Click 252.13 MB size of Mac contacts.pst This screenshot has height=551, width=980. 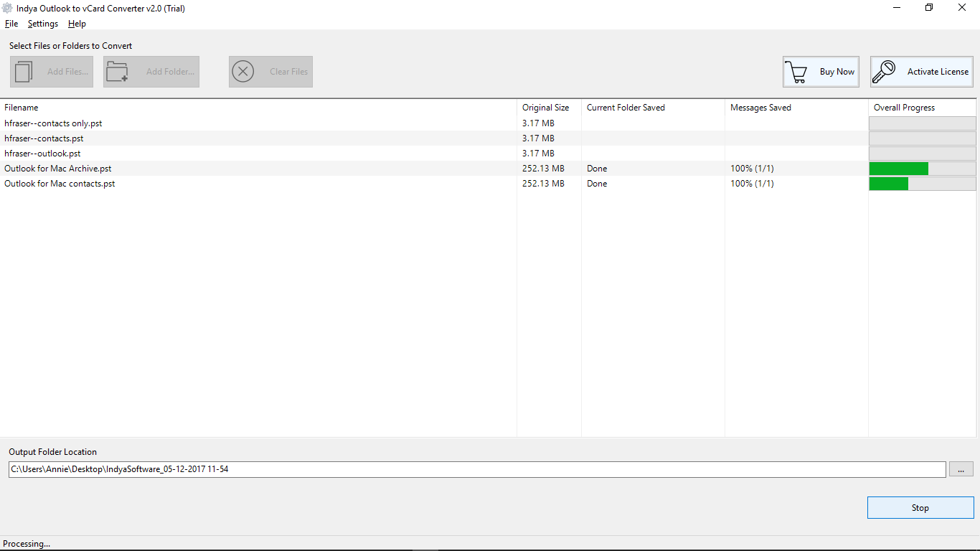tap(543, 184)
